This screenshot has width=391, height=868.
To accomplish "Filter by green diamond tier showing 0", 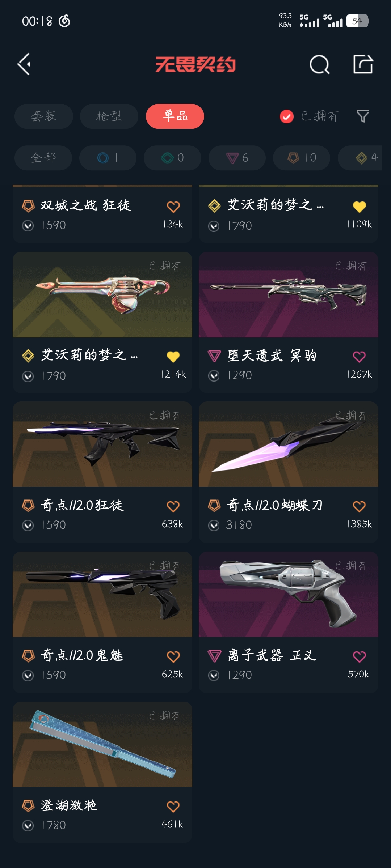I will click(172, 158).
